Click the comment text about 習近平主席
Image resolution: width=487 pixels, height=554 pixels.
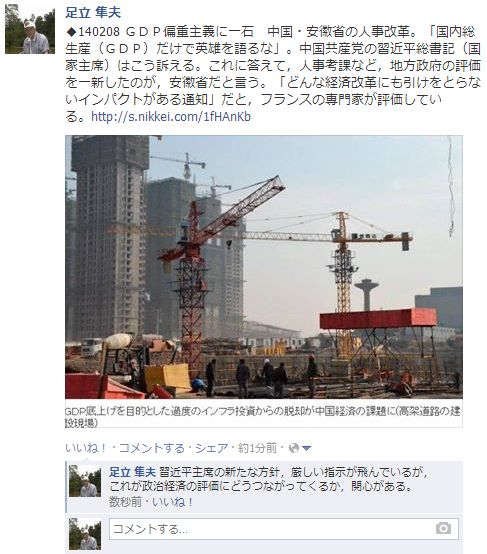point(269,479)
